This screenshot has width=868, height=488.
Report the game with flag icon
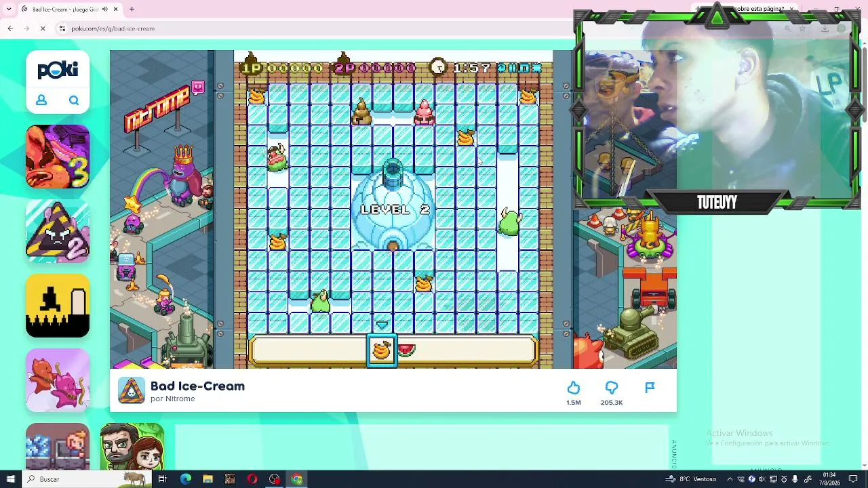tap(650, 388)
